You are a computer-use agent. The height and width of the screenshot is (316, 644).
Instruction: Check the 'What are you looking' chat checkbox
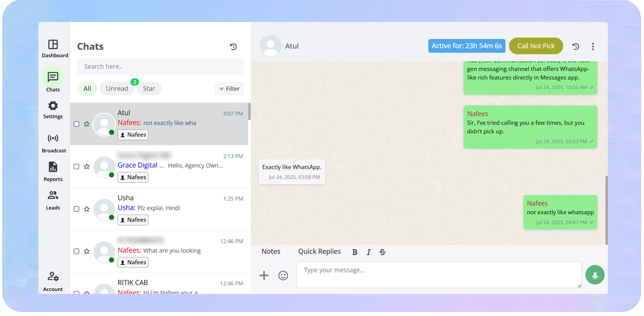pyautogui.click(x=76, y=251)
